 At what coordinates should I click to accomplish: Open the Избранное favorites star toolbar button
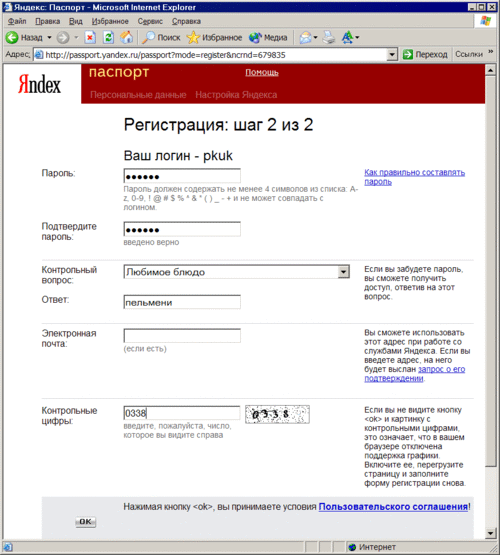click(x=214, y=38)
